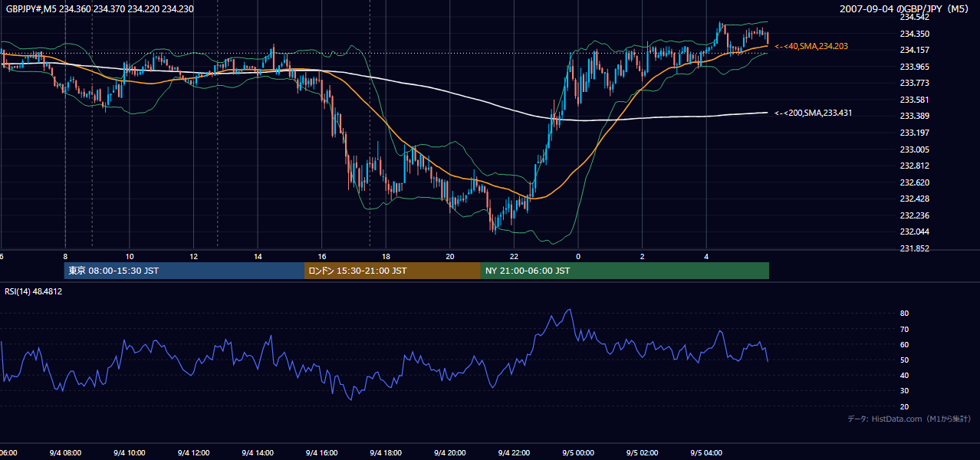Click price axis value 232.044
Screen dimensions: 980x460
(914, 232)
